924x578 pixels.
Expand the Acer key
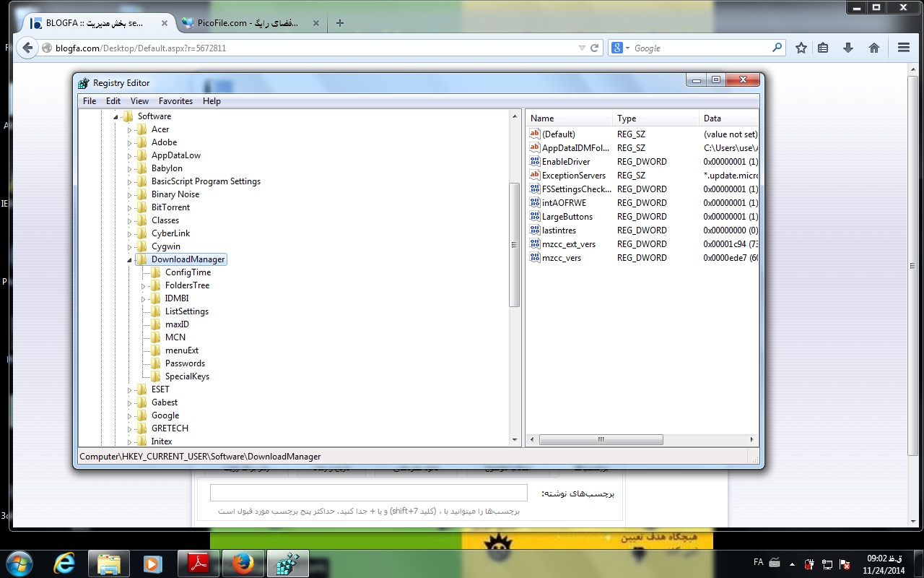[130, 130]
